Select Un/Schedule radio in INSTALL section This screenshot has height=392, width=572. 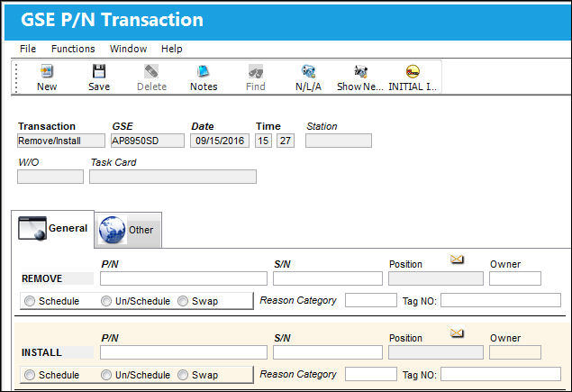tap(106, 375)
